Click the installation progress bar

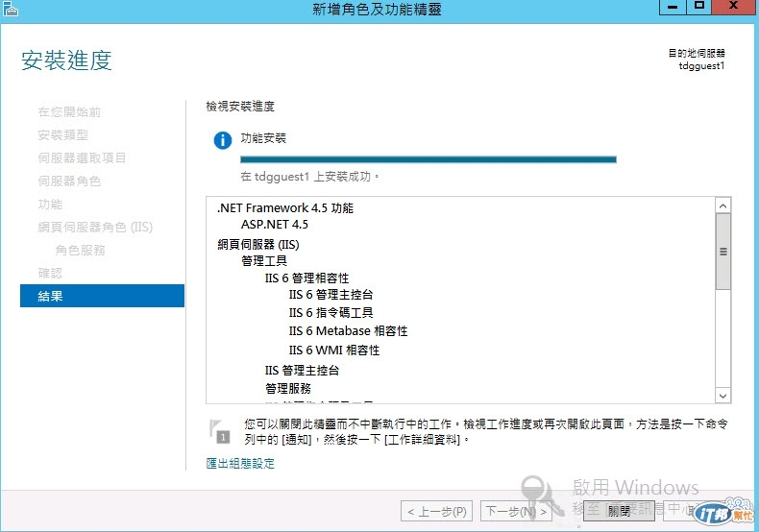coord(428,159)
